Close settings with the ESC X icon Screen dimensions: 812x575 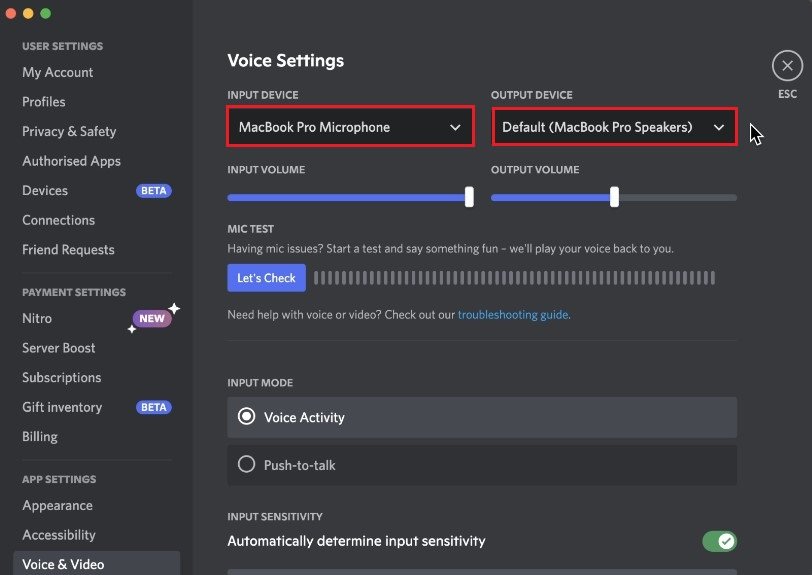coord(787,66)
